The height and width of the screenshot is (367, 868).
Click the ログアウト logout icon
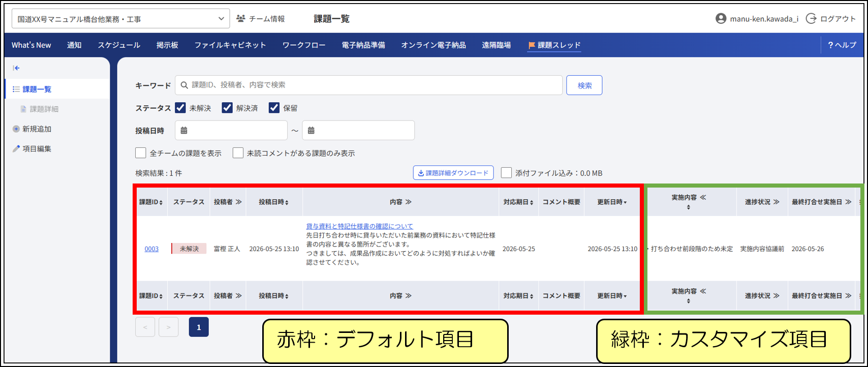coord(811,19)
